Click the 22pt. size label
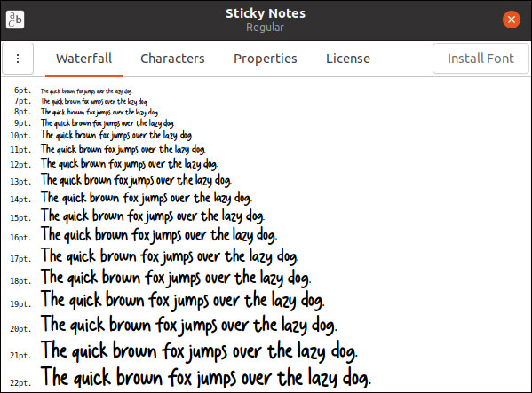 pos(20,383)
